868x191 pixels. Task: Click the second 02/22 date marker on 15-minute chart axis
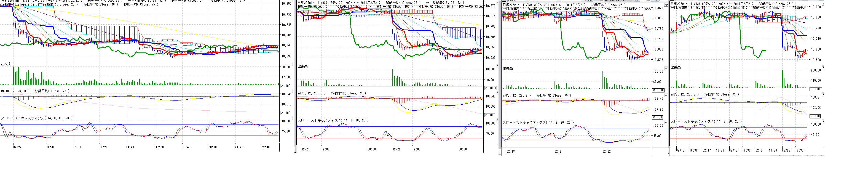[x=397, y=149]
